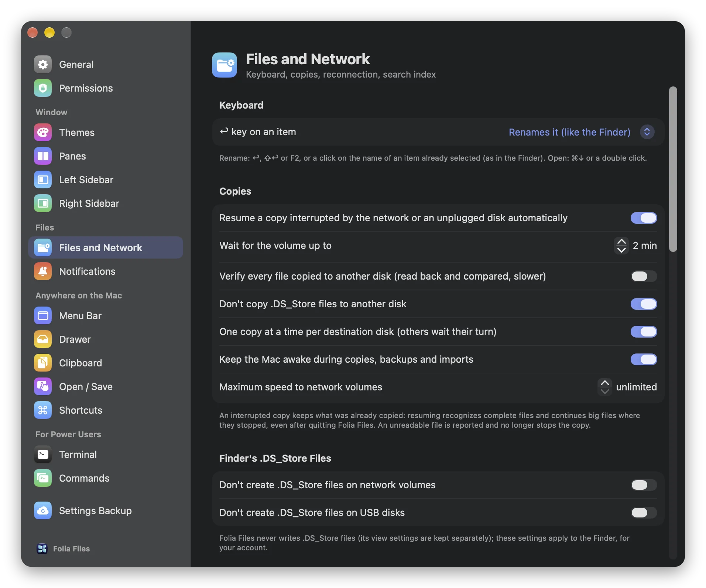Viewport: 706px width, 588px height.
Task: Go to the Themes settings section
Action: point(106,133)
